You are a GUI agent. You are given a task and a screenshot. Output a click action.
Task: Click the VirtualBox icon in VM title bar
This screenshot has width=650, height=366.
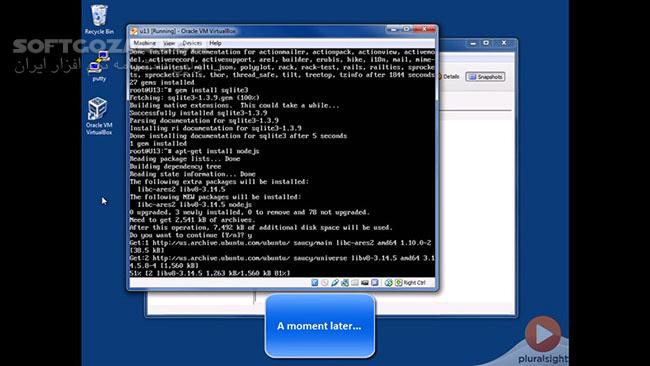pyautogui.click(x=134, y=31)
